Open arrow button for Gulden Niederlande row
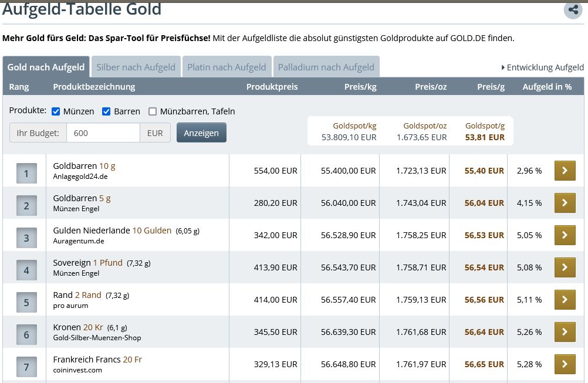 (565, 235)
